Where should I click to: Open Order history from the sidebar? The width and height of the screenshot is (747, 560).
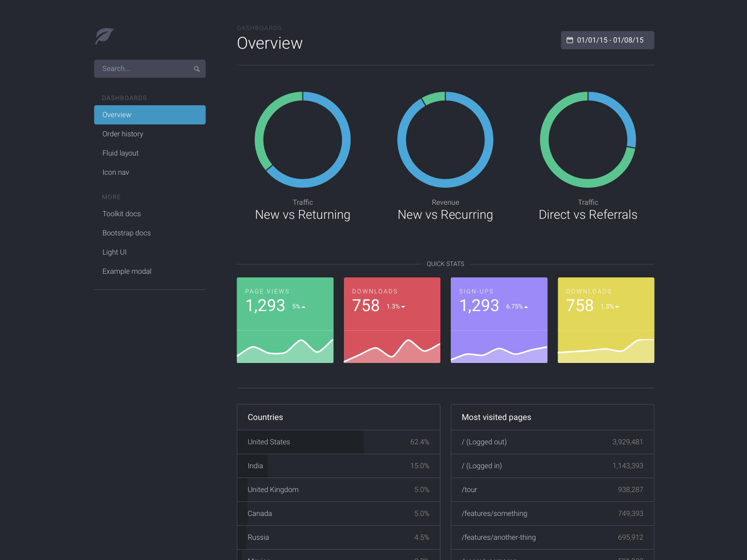123,134
